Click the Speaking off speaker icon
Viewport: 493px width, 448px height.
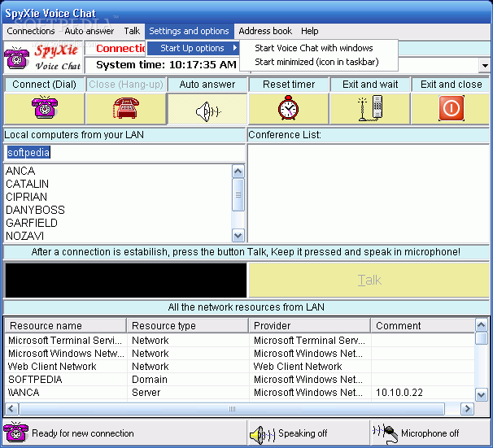262,435
